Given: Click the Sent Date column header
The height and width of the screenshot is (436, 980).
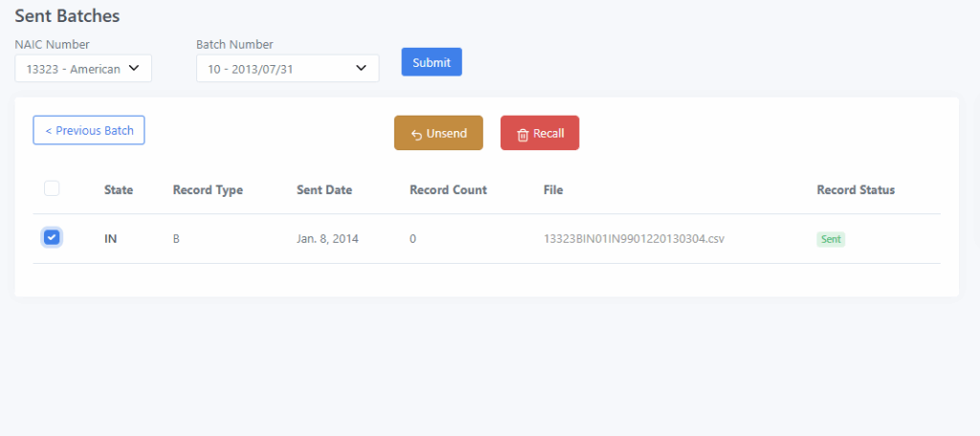Looking at the screenshot, I should (x=324, y=190).
